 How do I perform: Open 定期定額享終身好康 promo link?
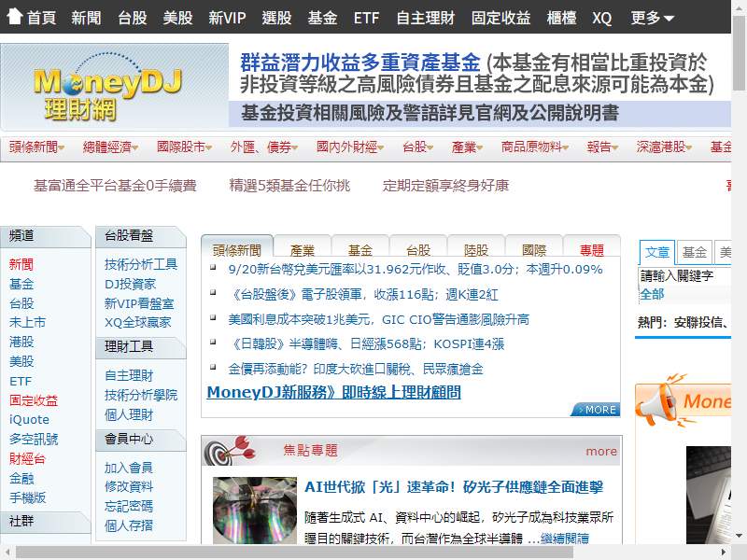click(446, 185)
